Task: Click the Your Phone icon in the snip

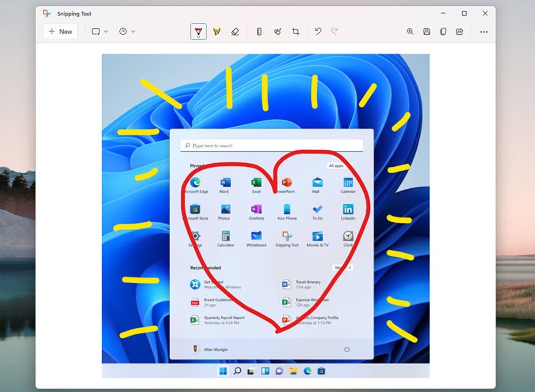Action: click(287, 209)
